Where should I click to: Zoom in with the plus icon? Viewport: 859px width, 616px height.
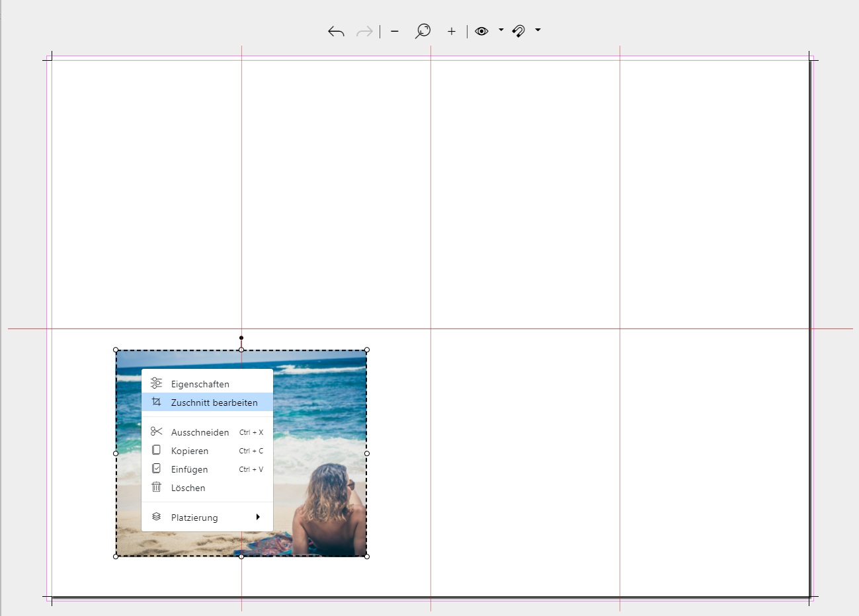[452, 31]
